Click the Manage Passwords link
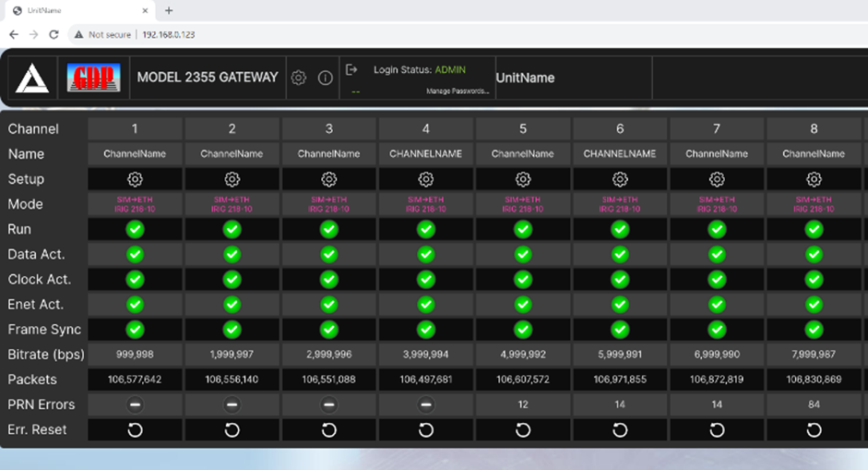 tap(458, 90)
